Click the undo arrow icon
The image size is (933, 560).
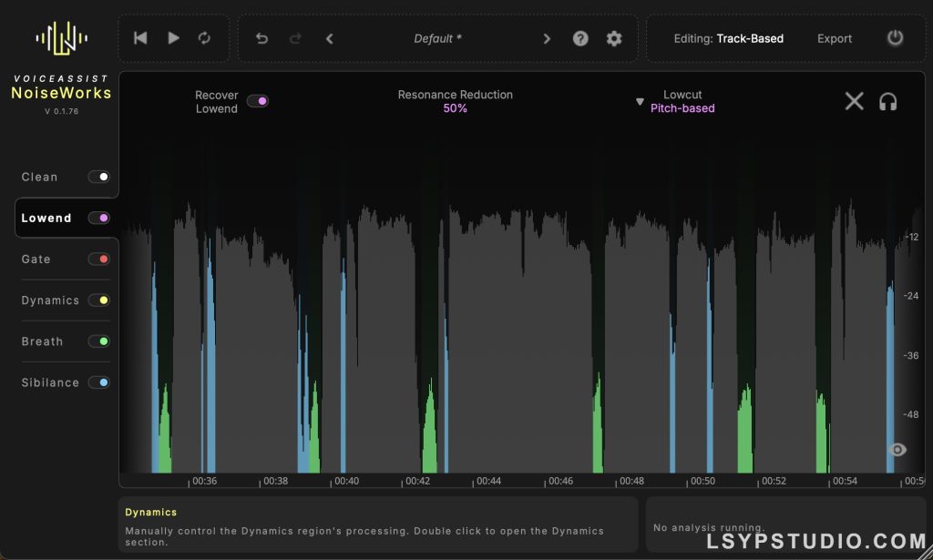tap(261, 38)
